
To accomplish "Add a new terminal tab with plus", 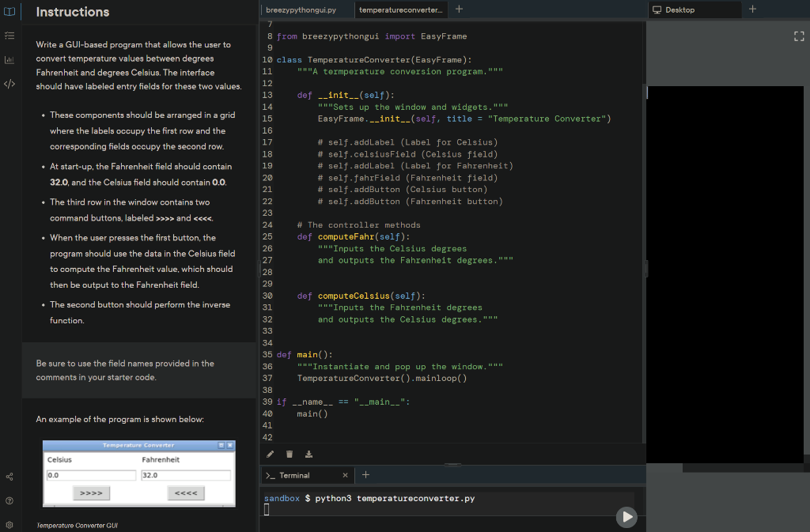I will point(366,475).
